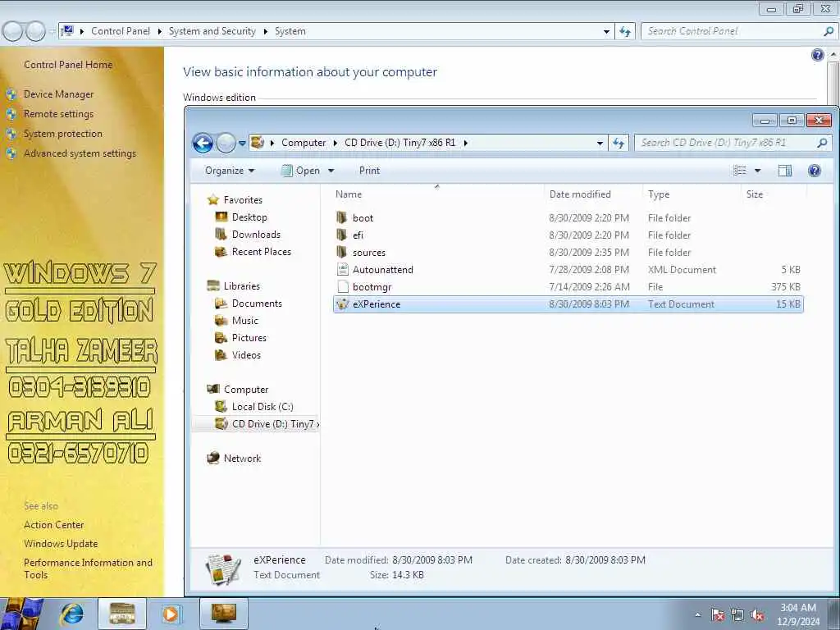
Task: Expand arrow between Computer and CD Drive breadcrumb
Action: (x=336, y=143)
